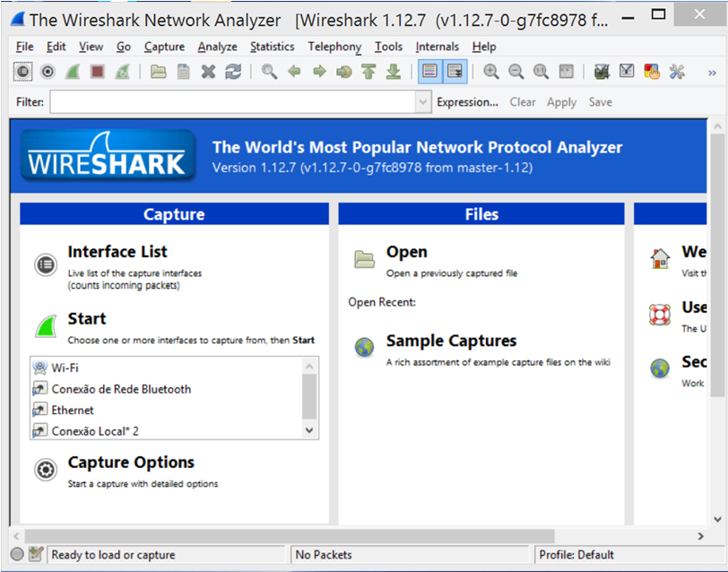The width and height of the screenshot is (728, 572).
Task: Click into the Filter input field
Action: 231,102
